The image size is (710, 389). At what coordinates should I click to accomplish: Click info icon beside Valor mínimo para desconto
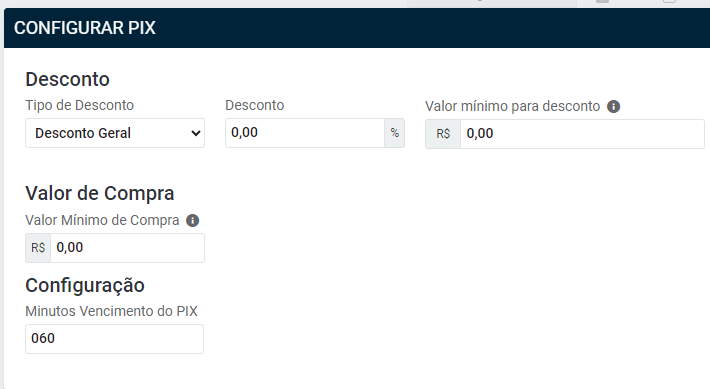613,106
